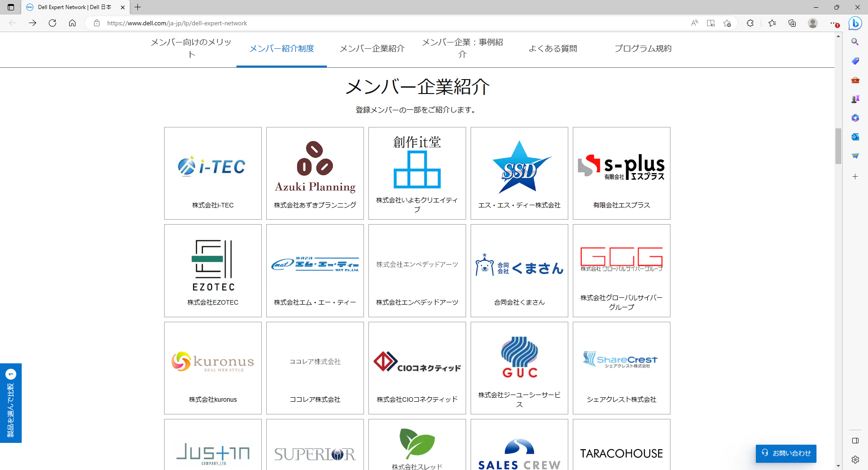The width and height of the screenshot is (868, 470).
Task: Expand the 製品を選んで比較 side panel
Action: tap(10, 403)
